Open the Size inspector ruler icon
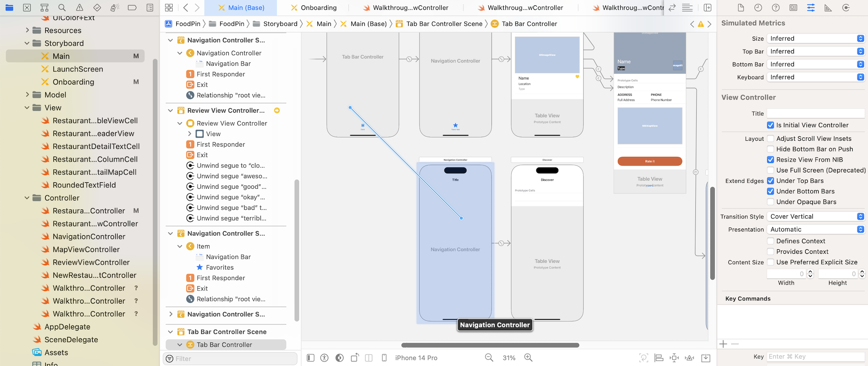868x366 pixels. pyautogui.click(x=828, y=8)
